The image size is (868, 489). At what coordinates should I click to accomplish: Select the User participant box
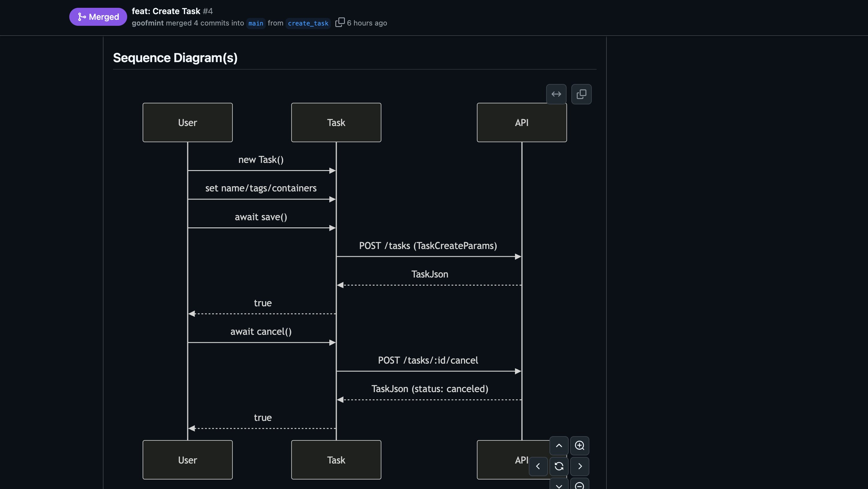[187, 122]
